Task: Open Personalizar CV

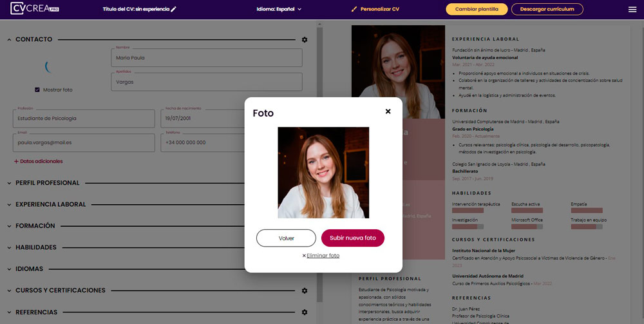Action: click(x=375, y=9)
